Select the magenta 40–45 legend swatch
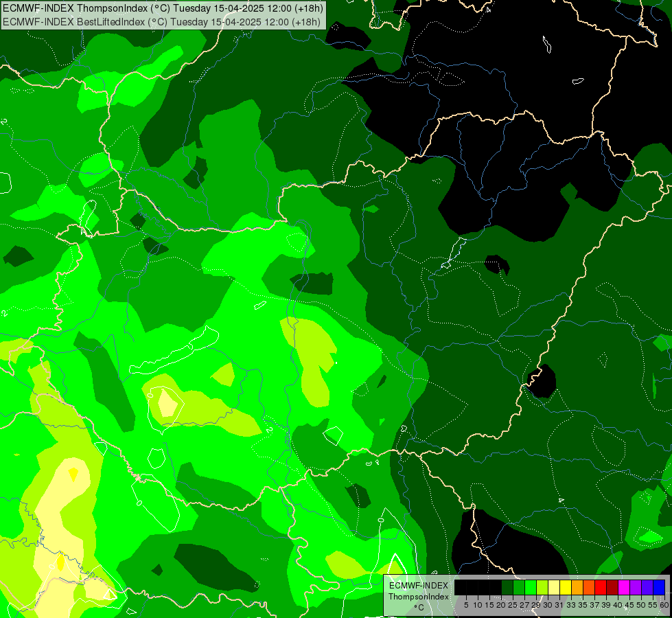 624,587
